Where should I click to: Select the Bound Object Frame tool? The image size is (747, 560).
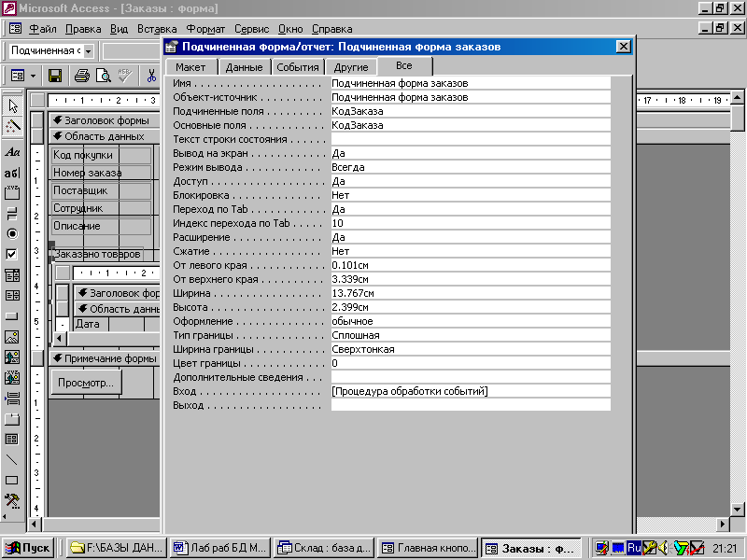(x=12, y=378)
